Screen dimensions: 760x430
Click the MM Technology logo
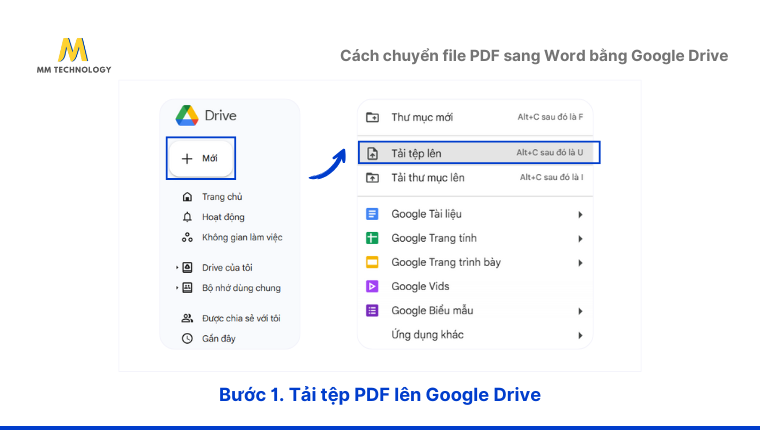tap(74, 56)
